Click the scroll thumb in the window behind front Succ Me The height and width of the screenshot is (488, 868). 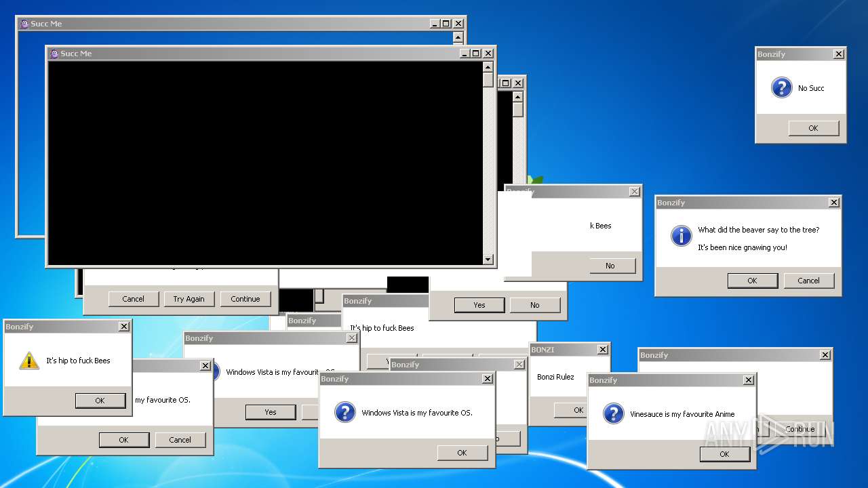point(518,109)
